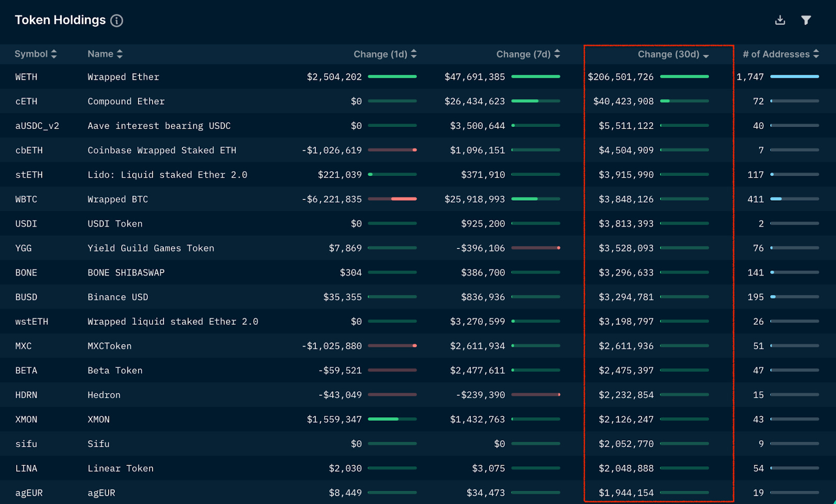Click WETH 1d change $2,504,202
Viewport: 836px width, 504px height.
pyautogui.click(x=334, y=77)
